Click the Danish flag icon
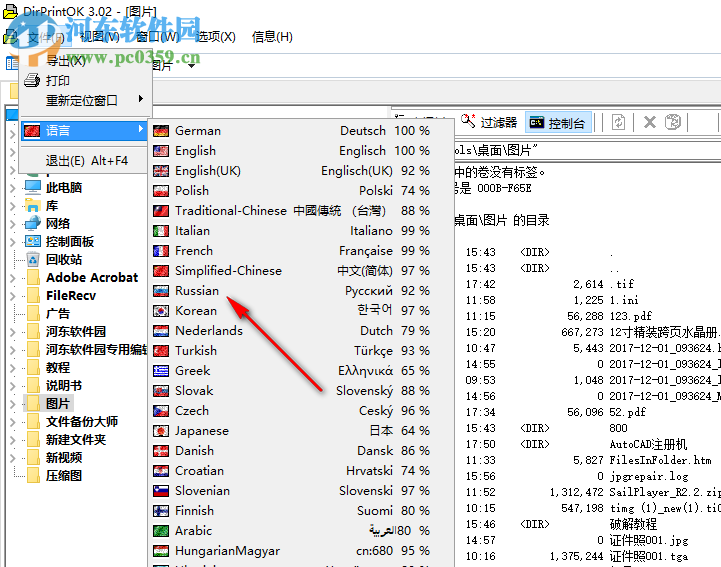This screenshot has height=567, width=721. point(161,451)
